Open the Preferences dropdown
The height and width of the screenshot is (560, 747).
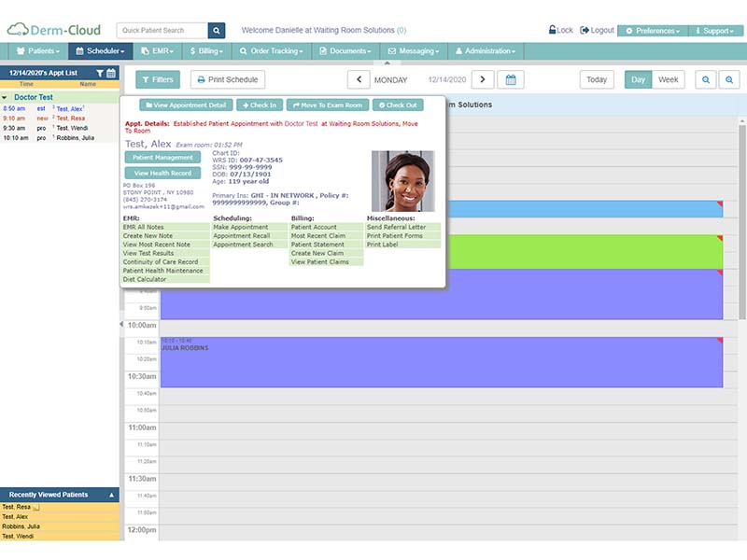coord(653,31)
